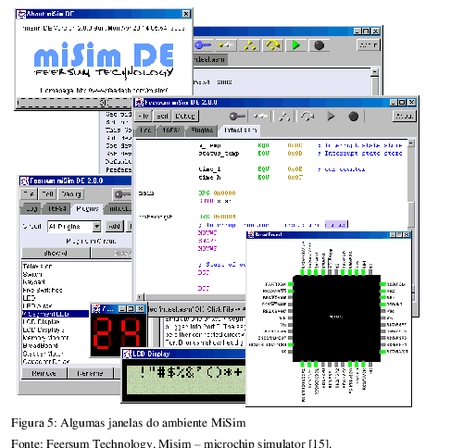476x448 pixels.
Task: Open the File menu in the left Plugins window
Action: click(x=29, y=194)
